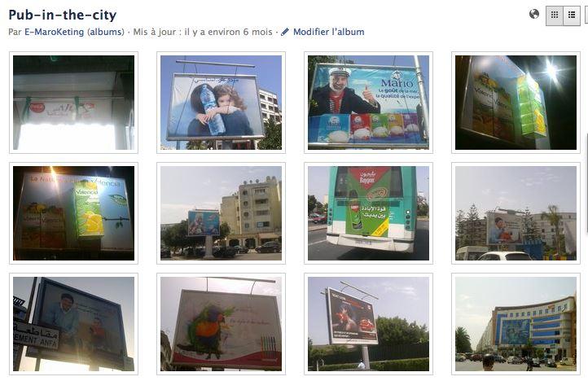Open the E-MaroKeting page link
Screen dimensions: 588x381
point(54,32)
